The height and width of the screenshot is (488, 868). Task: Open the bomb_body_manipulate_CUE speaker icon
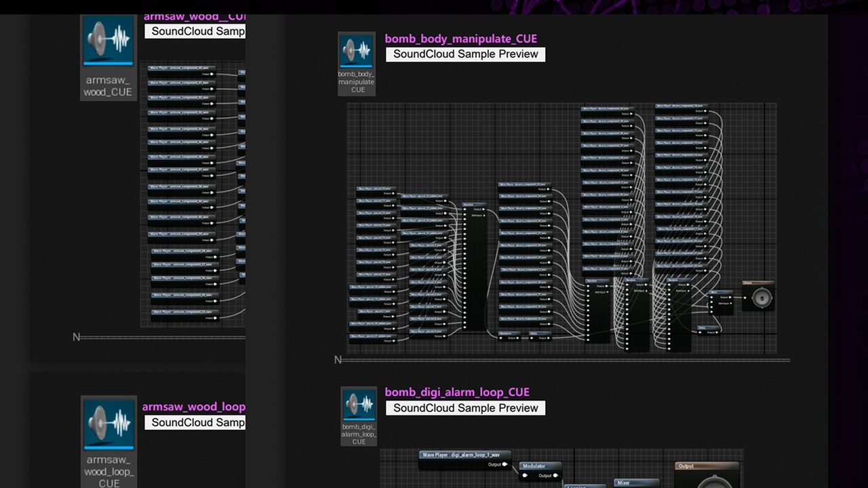point(356,52)
